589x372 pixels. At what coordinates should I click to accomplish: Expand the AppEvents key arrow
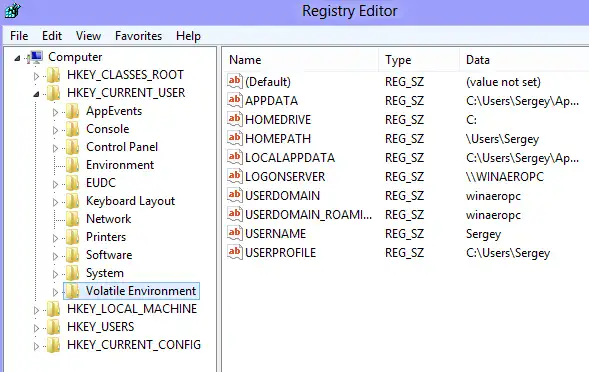55,112
